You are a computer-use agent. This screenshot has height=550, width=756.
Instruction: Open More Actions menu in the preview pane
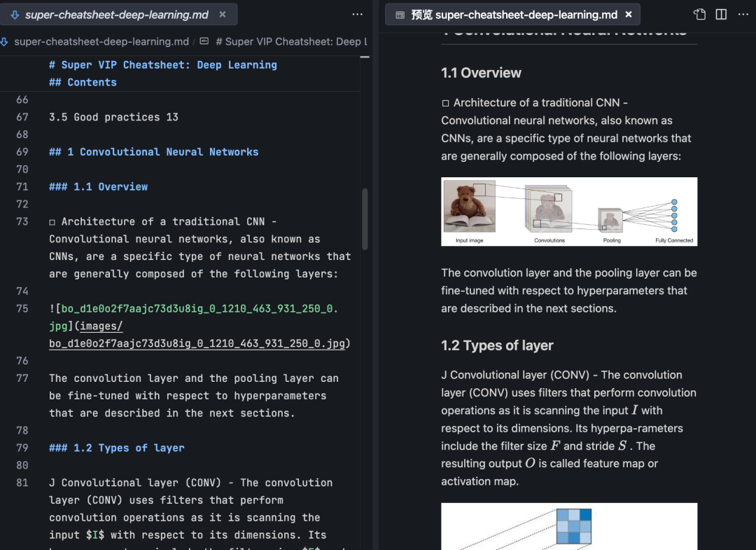[x=744, y=14]
